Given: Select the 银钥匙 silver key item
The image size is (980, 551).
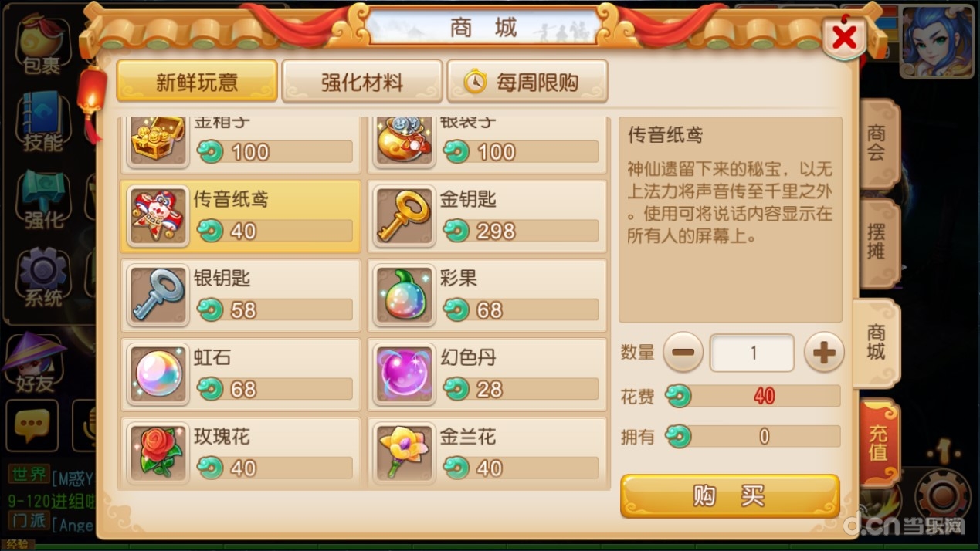Looking at the screenshot, I should tap(240, 296).
